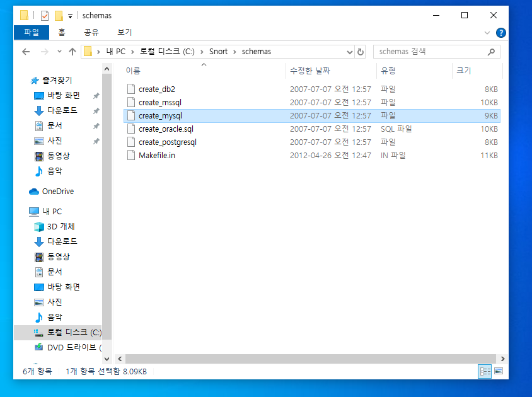Open 사진 under 즐겨찾기
532x397 pixels.
tap(54, 141)
